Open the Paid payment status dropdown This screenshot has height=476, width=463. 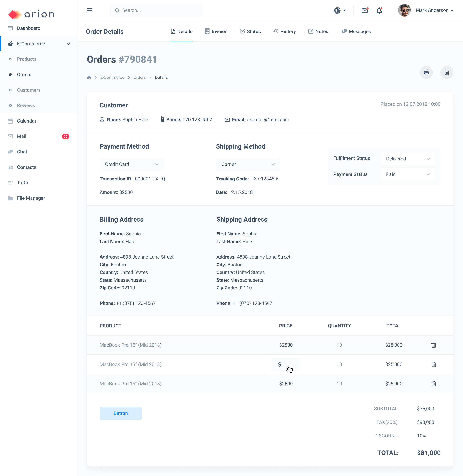(x=408, y=174)
